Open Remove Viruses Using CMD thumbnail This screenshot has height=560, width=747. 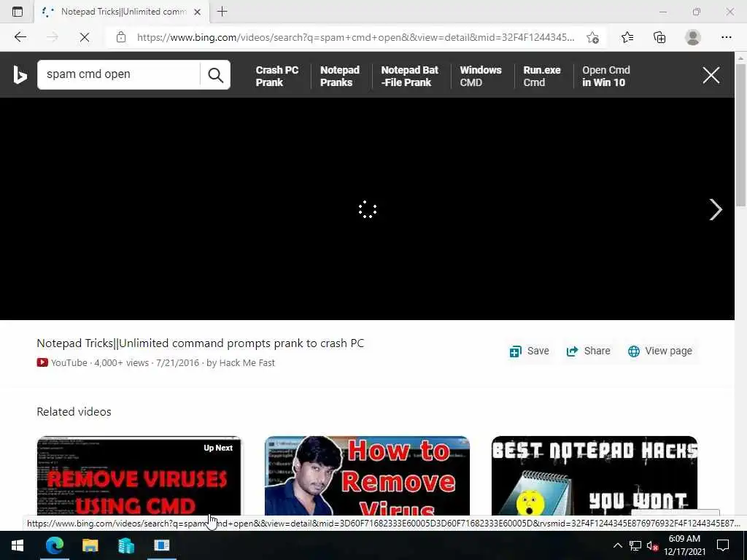(x=139, y=475)
